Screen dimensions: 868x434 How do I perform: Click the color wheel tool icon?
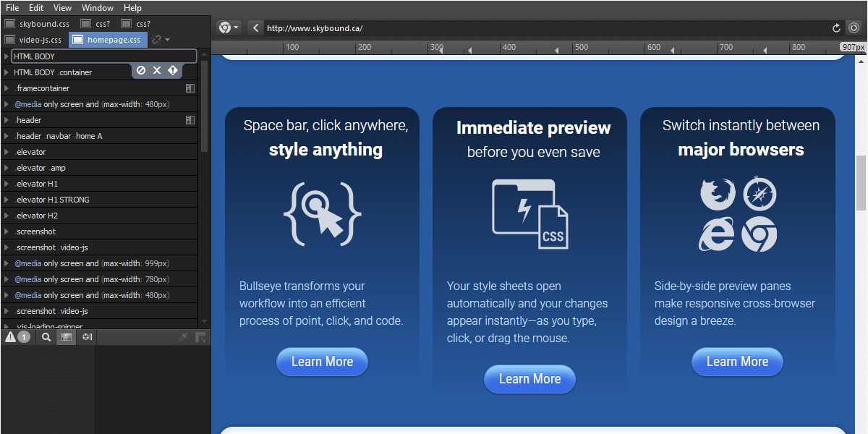tap(88, 337)
